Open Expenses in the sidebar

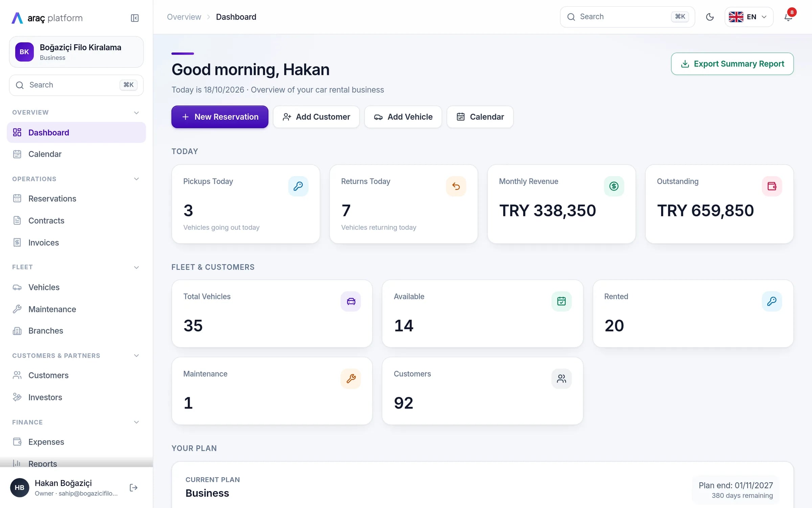click(x=76, y=442)
